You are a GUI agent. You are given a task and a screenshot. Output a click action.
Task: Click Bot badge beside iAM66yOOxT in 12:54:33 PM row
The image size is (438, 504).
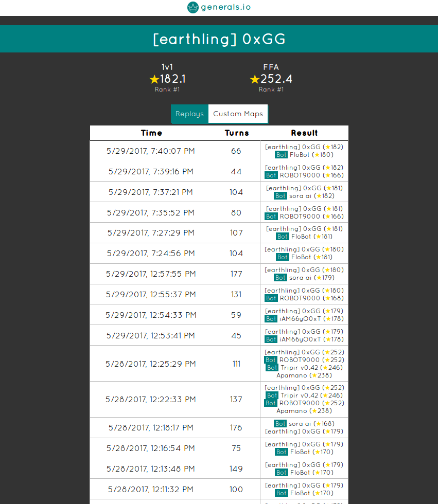(271, 319)
